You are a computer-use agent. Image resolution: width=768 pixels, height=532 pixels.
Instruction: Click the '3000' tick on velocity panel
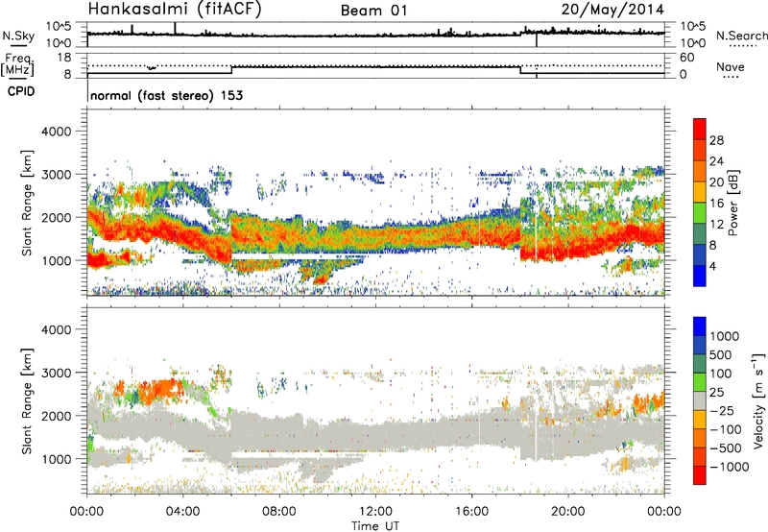(56, 373)
